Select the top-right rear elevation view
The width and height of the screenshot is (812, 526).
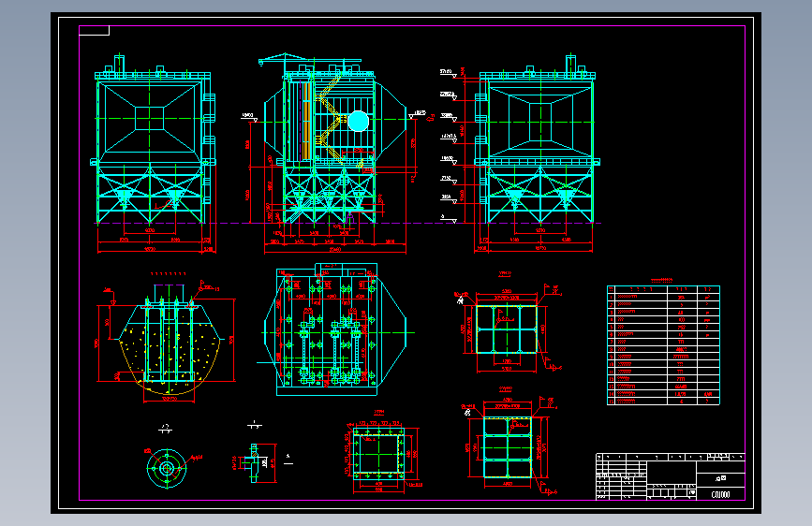[x=538, y=153]
